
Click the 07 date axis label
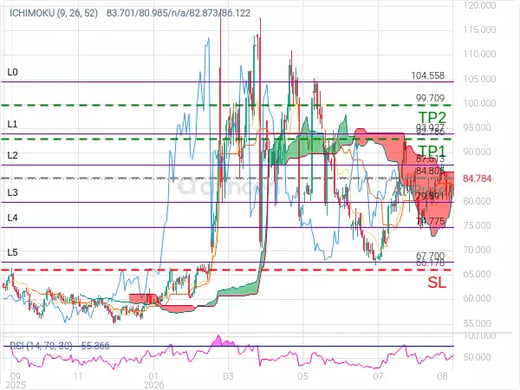click(x=377, y=377)
